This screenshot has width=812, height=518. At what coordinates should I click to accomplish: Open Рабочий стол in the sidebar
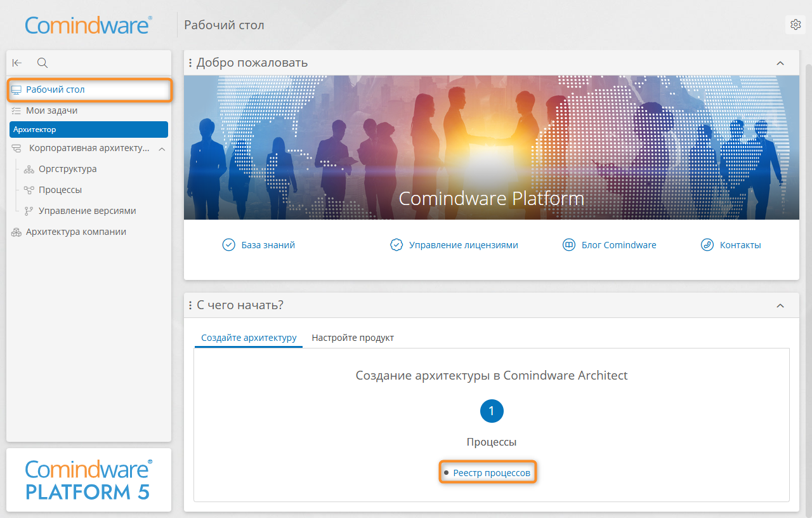pyautogui.click(x=89, y=90)
